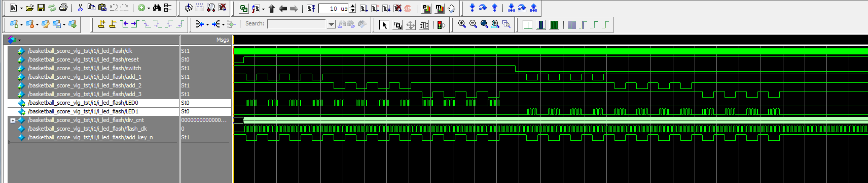
Task: Select the i_led_flash/add_key_n signal
Action: tap(90, 137)
